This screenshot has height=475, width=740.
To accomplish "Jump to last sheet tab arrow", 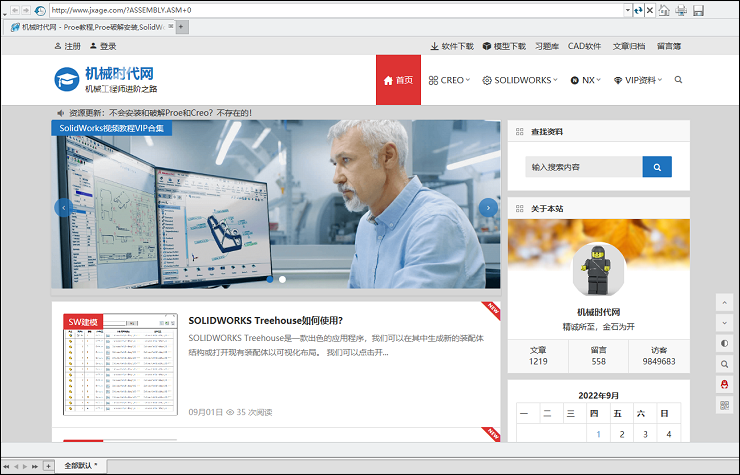I will tap(34, 467).
